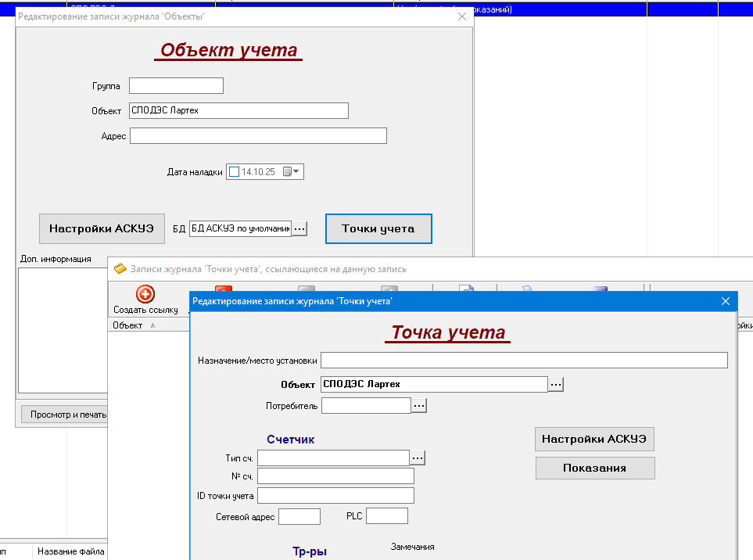Click inside the PLC input field

pyautogui.click(x=387, y=516)
